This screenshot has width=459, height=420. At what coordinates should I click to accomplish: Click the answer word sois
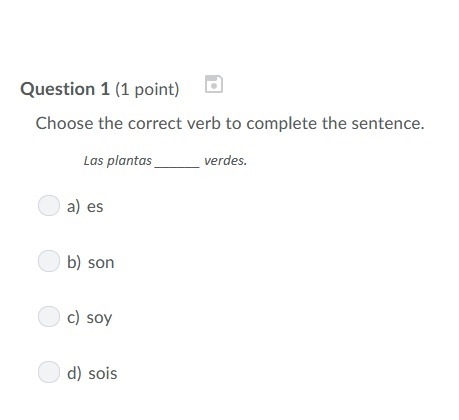(103, 373)
